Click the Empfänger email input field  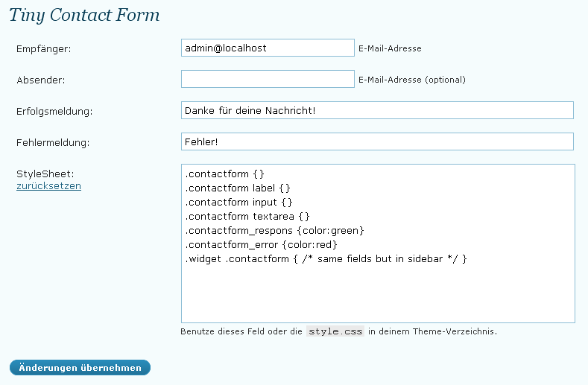(x=268, y=48)
